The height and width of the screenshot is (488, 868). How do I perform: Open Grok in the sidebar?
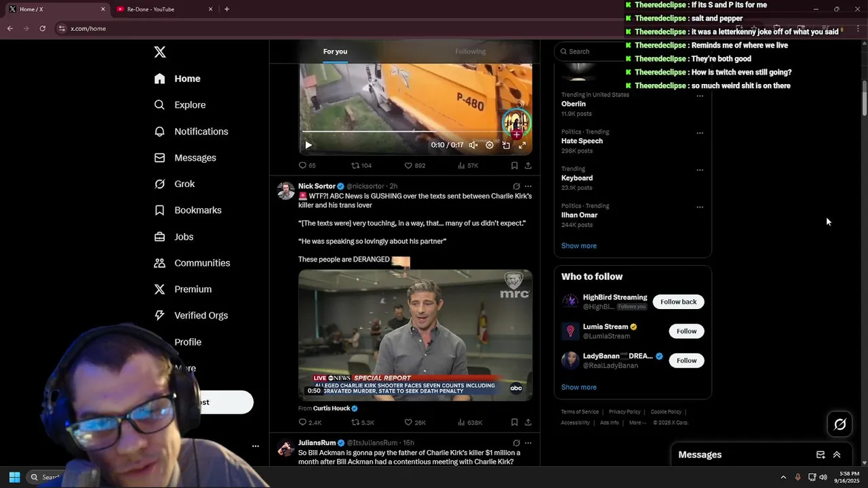tap(174, 184)
